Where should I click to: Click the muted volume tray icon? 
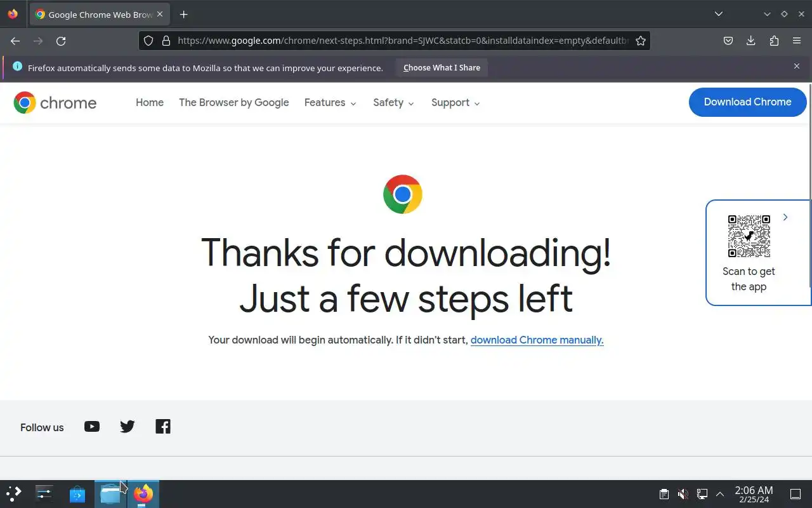point(683,494)
